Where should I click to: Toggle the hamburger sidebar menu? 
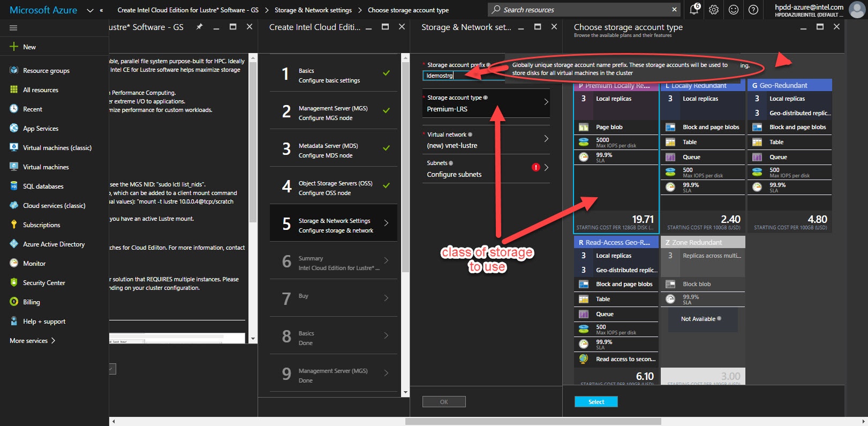click(13, 28)
